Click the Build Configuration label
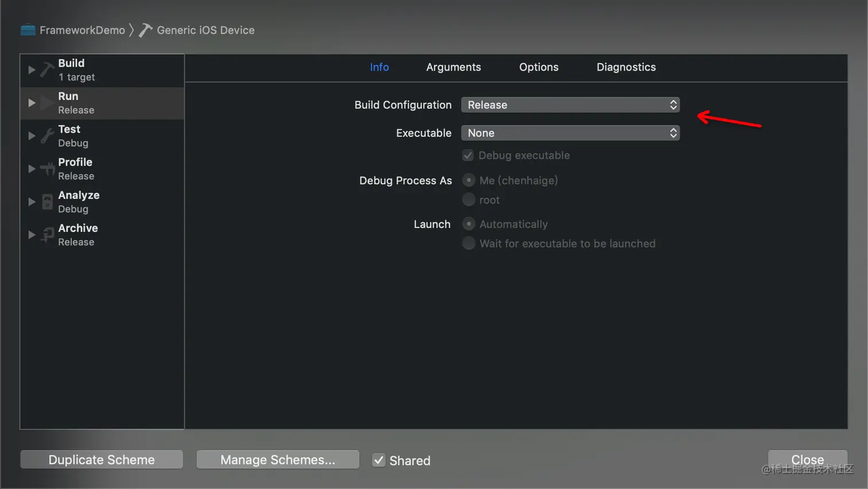This screenshot has width=868, height=489. pos(403,105)
